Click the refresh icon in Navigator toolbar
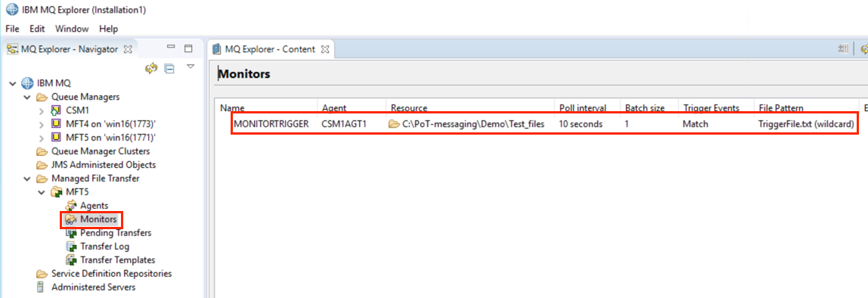The image size is (868, 298). coord(151,68)
